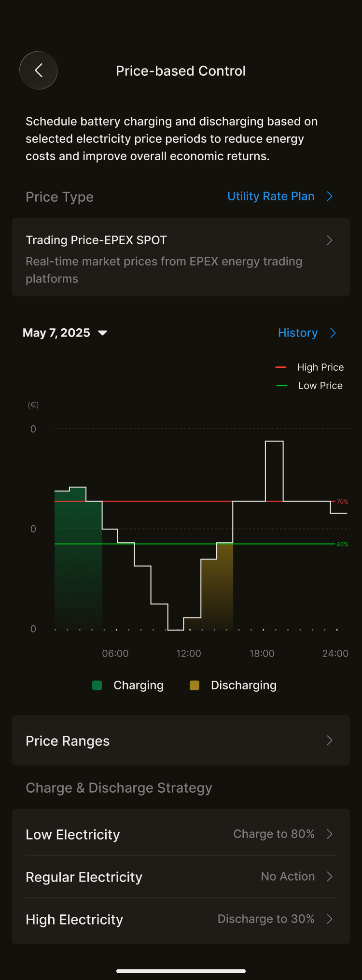This screenshot has width=362, height=980.
Task: Click the yellow Discharging legend swatch
Action: [195, 686]
